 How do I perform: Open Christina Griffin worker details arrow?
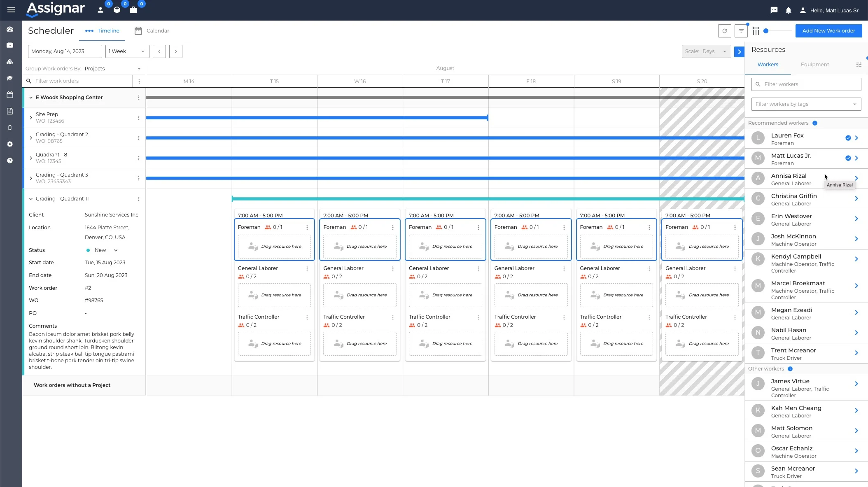pyautogui.click(x=856, y=198)
